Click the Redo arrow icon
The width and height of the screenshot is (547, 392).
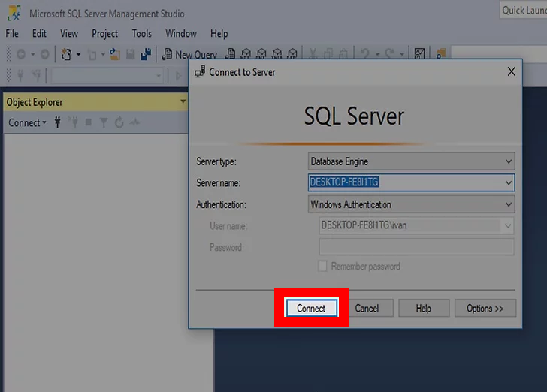click(x=389, y=54)
